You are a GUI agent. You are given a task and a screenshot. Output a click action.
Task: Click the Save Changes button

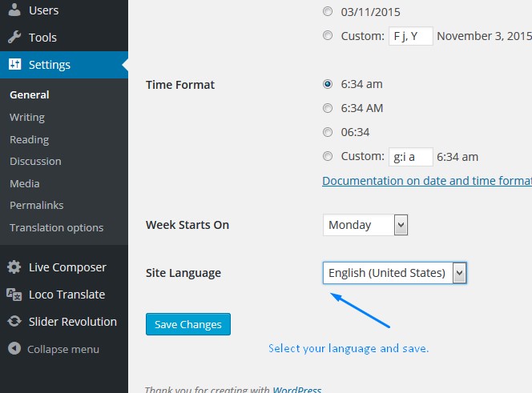[x=188, y=324]
